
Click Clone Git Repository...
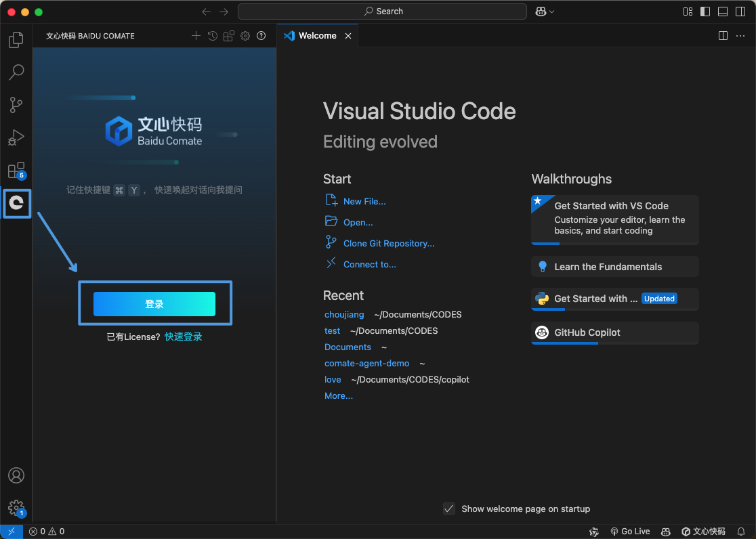click(389, 244)
